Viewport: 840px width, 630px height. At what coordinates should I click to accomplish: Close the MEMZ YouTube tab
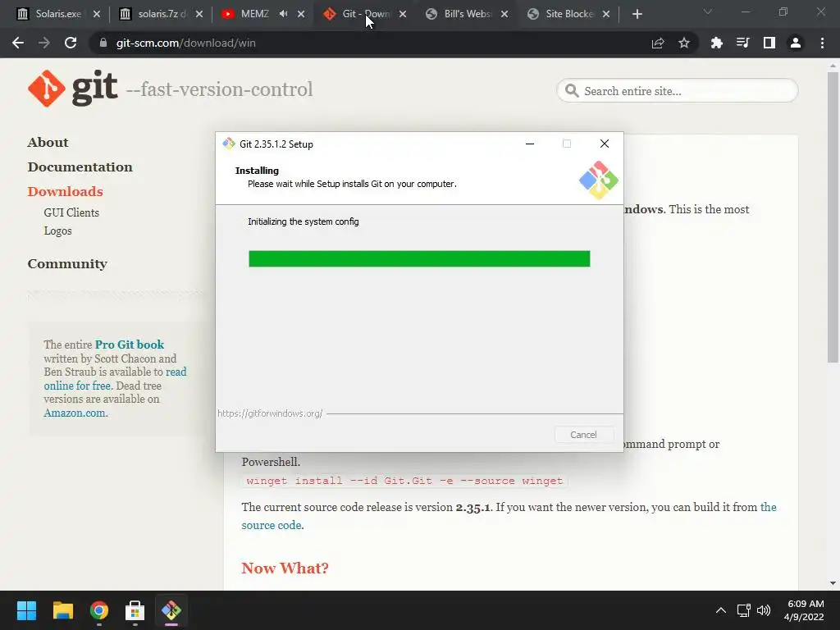[301, 14]
